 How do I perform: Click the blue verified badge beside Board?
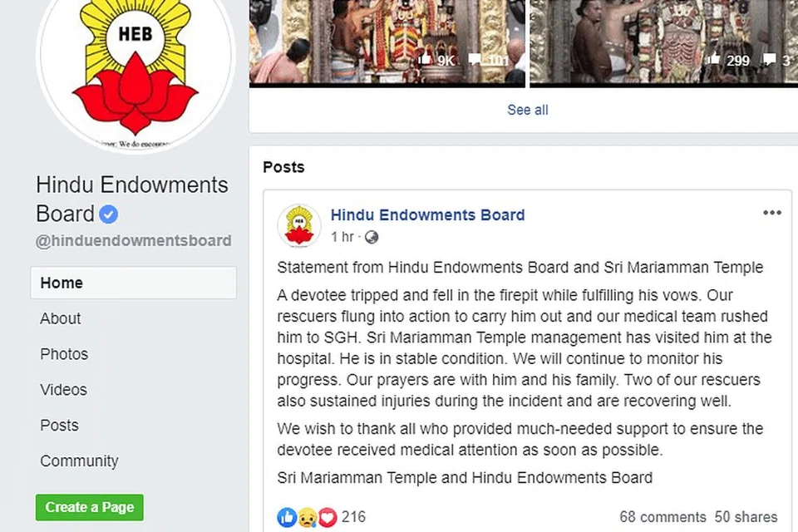point(108,214)
